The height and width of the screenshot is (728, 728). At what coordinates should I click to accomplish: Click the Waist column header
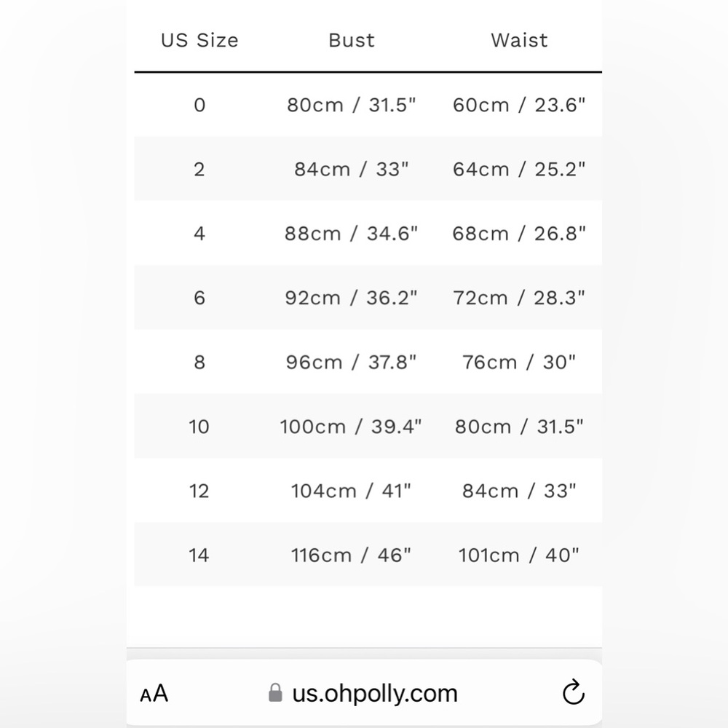pyautogui.click(x=519, y=40)
